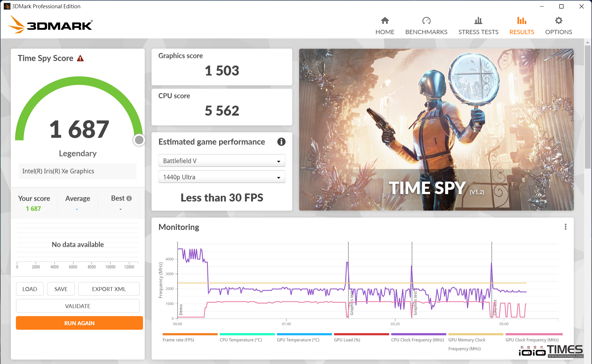
Task: Click the LOAD button
Action: pos(30,289)
